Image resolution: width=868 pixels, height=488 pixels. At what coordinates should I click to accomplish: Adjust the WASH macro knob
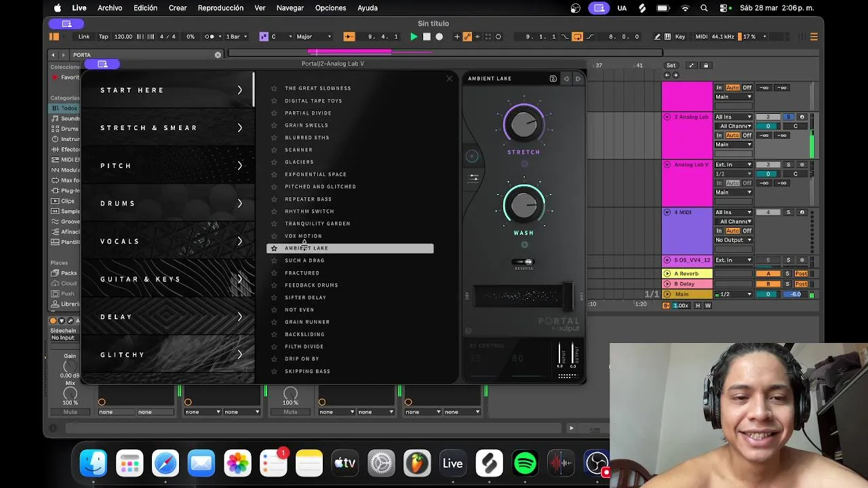tap(524, 205)
